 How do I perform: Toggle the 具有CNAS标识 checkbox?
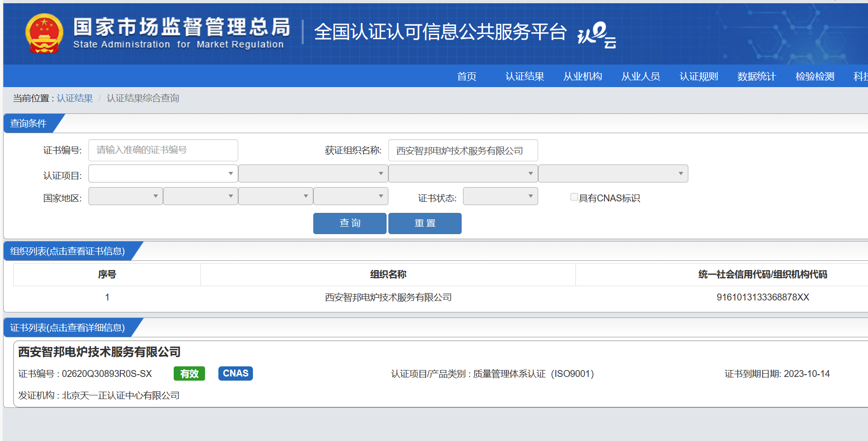coord(574,197)
